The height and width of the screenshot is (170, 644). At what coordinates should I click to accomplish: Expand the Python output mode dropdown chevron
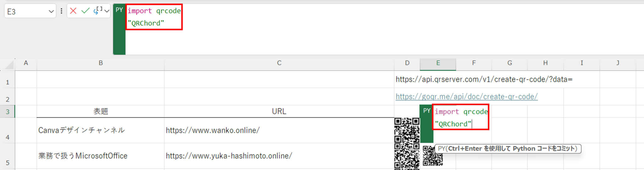[107, 11]
